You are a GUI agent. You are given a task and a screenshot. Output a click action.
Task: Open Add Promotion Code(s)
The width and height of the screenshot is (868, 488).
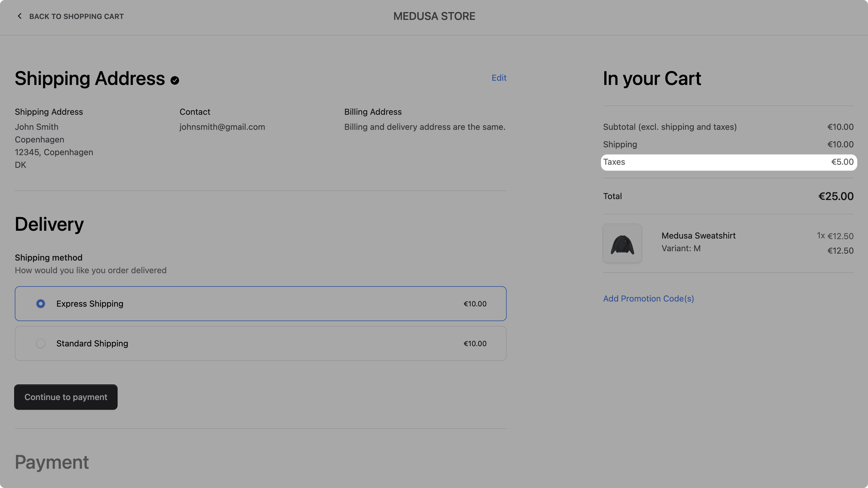click(648, 299)
